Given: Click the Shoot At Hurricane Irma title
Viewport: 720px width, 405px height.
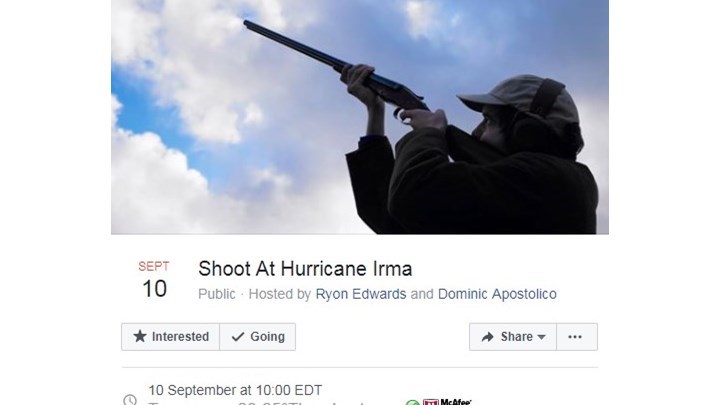Looking at the screenshot, I should point(305,269).
